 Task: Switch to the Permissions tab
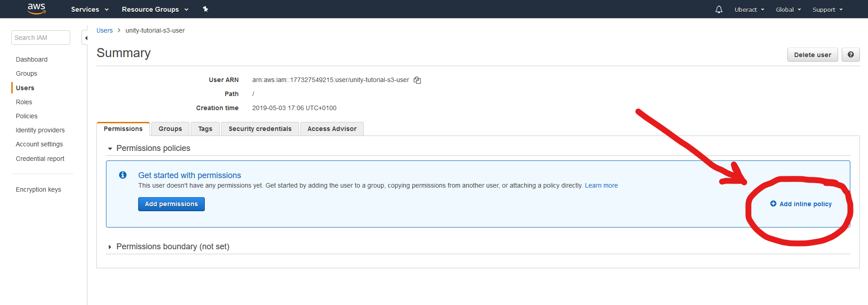123,129
